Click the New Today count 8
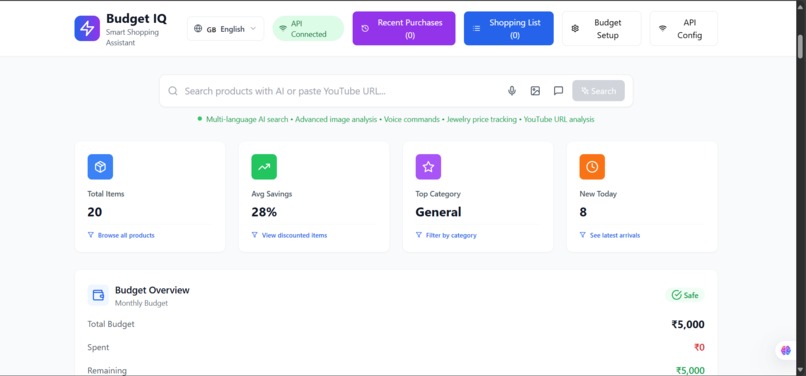 [583, 212]
